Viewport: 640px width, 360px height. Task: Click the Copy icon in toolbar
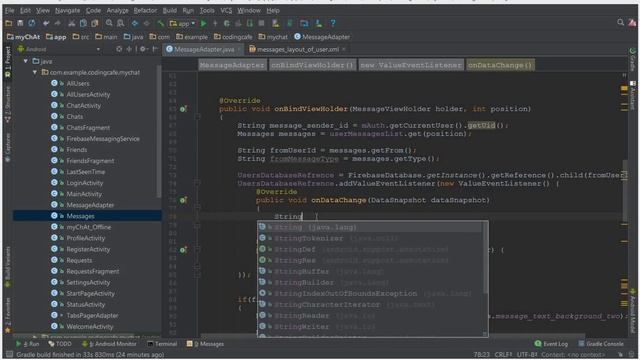[83, 24]
